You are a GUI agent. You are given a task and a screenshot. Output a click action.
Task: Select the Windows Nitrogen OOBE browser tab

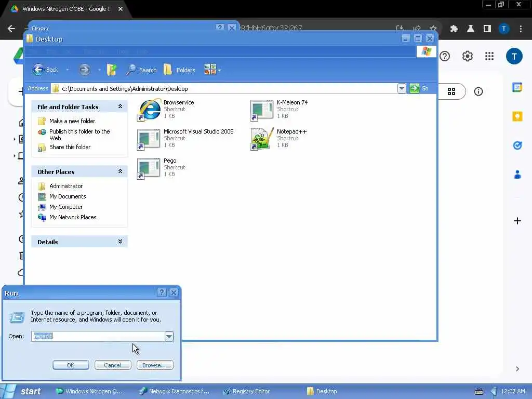66,9
